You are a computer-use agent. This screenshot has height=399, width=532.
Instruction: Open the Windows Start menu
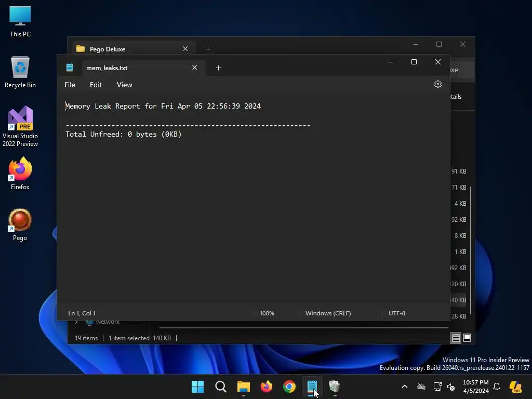point(197,387)
